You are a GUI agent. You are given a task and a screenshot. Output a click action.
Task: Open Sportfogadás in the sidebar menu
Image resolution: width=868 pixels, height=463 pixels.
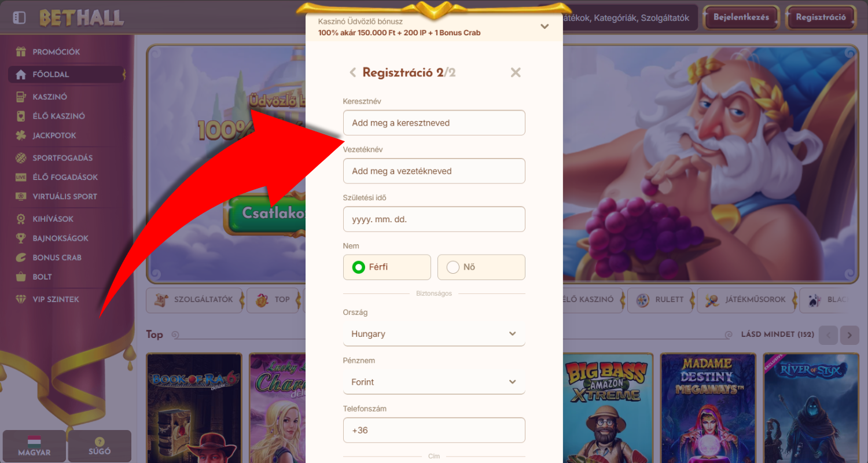click(62, 157)
